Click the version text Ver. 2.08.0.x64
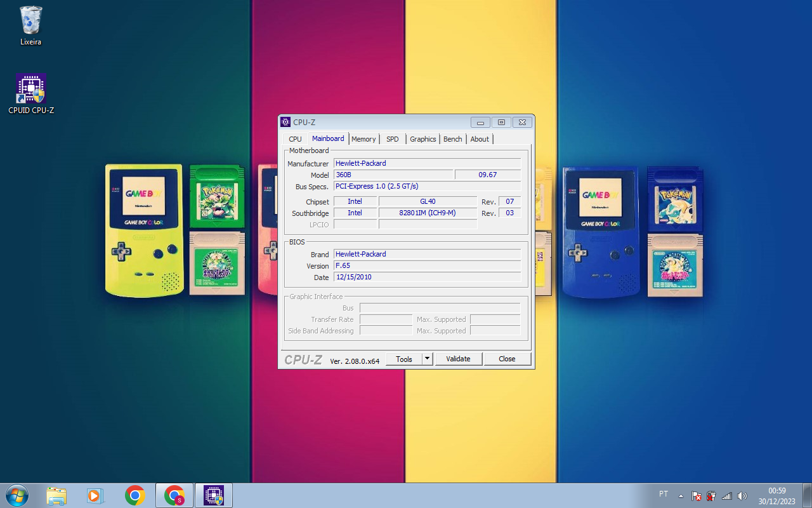The image size is (812, 508). (x=355, y=361)
